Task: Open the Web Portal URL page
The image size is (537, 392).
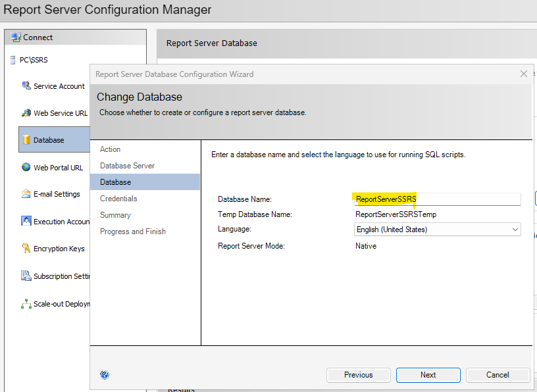Action: click(x=58, y=168)
